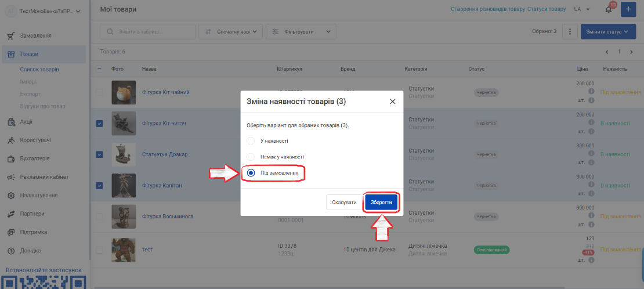The width and height of the screenshot is (644, 289).
Task: Click the тест product thumbnail photo
Action: point(124,250)
